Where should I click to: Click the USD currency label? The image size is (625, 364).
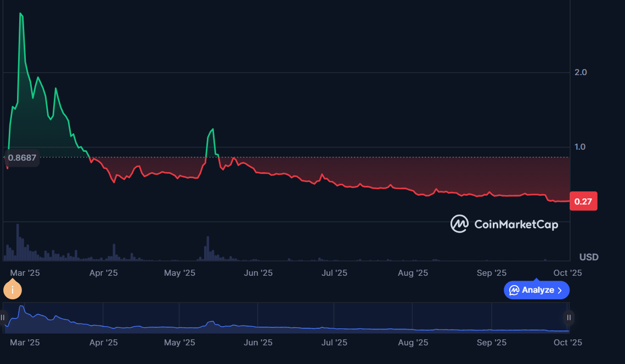click(589, 257)
